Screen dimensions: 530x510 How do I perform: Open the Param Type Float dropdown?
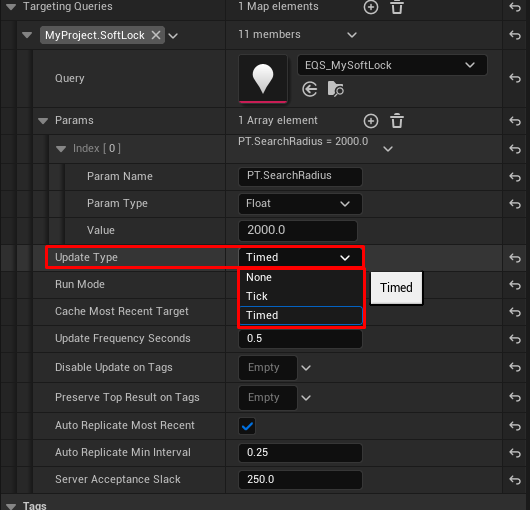[300, 203]
